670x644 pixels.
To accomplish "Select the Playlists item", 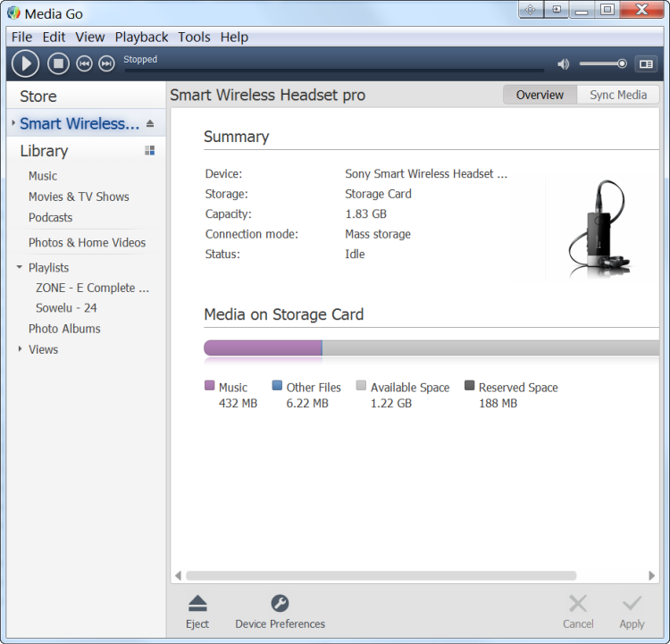I will pyautogui.click(x=49, y=267).
